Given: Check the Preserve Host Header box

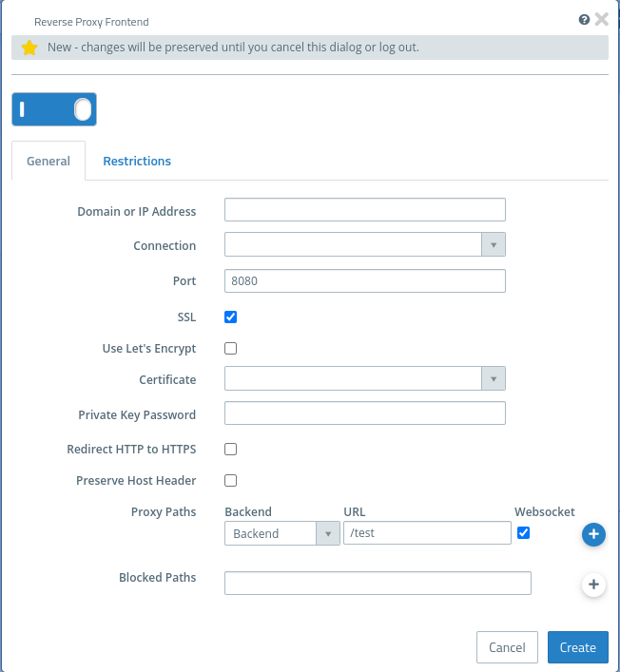Looking at the screenshot, I should tap(230, 480).
